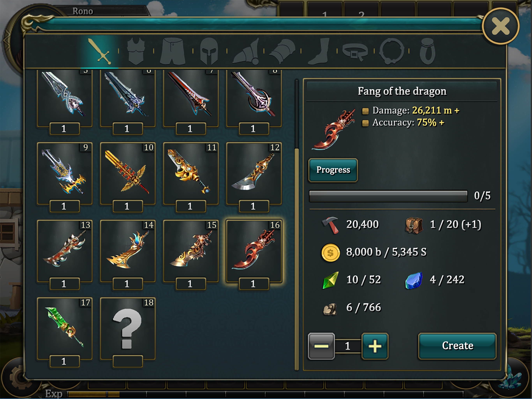Select the ring category icon

pyautogui.click(x=427, y=51)
